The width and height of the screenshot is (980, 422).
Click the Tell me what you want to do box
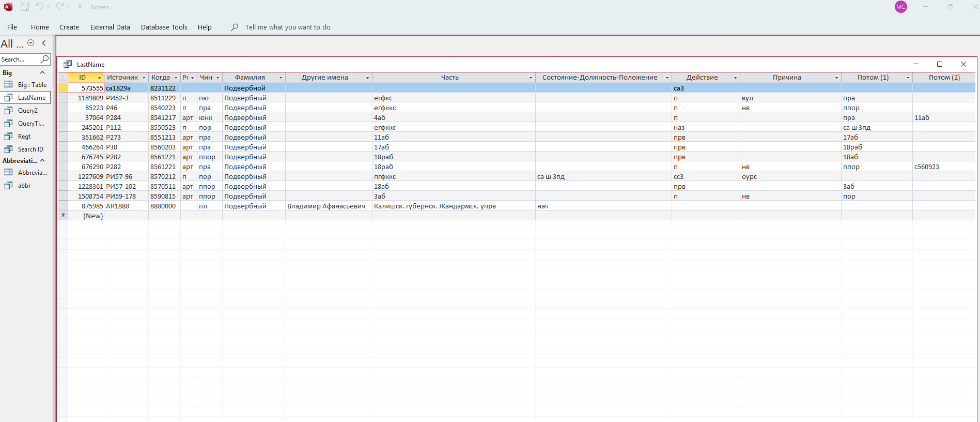(288, 27)
